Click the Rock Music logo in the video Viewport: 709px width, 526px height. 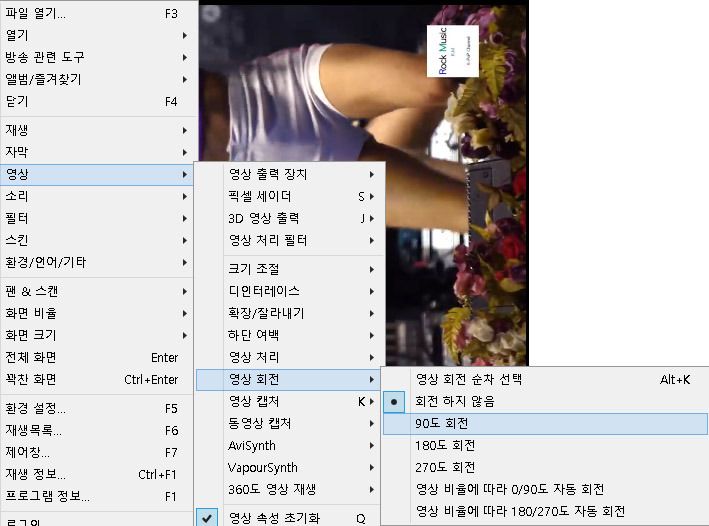click(x=453, y=51)
